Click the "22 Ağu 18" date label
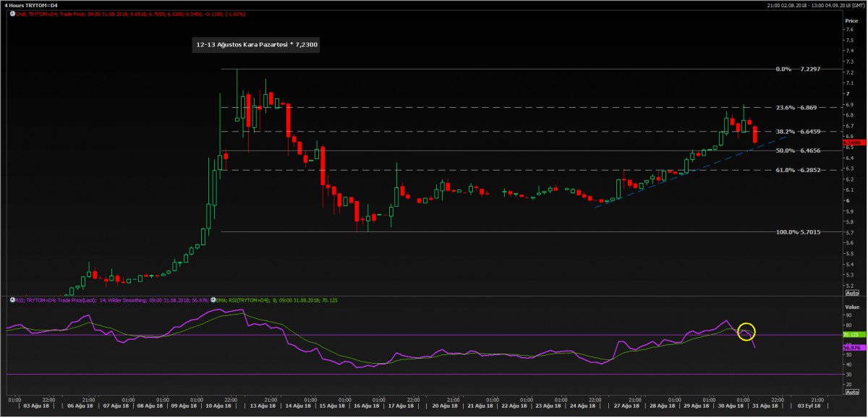Screen dimensions: 868x418 [514, 406]
